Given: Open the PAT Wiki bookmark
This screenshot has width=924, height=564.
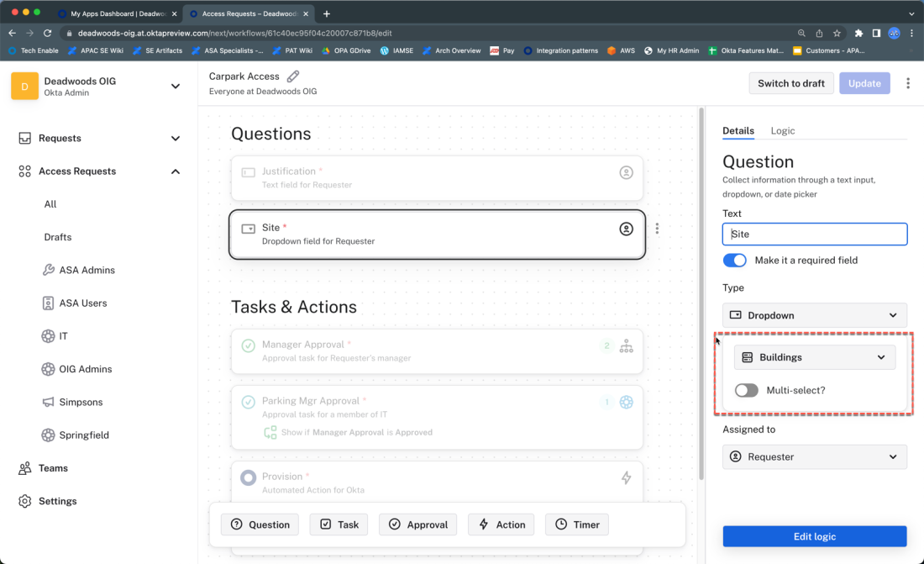Looking at the screenshot, I should point(292,50).
